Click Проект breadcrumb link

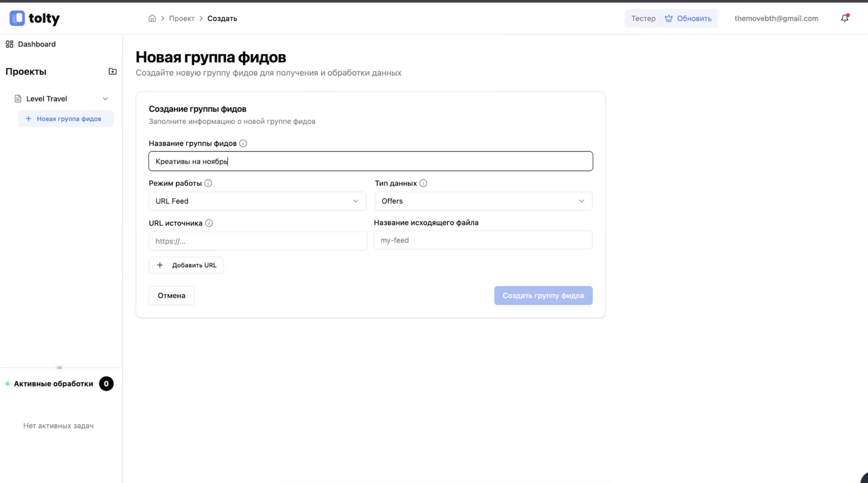(182, 18)
